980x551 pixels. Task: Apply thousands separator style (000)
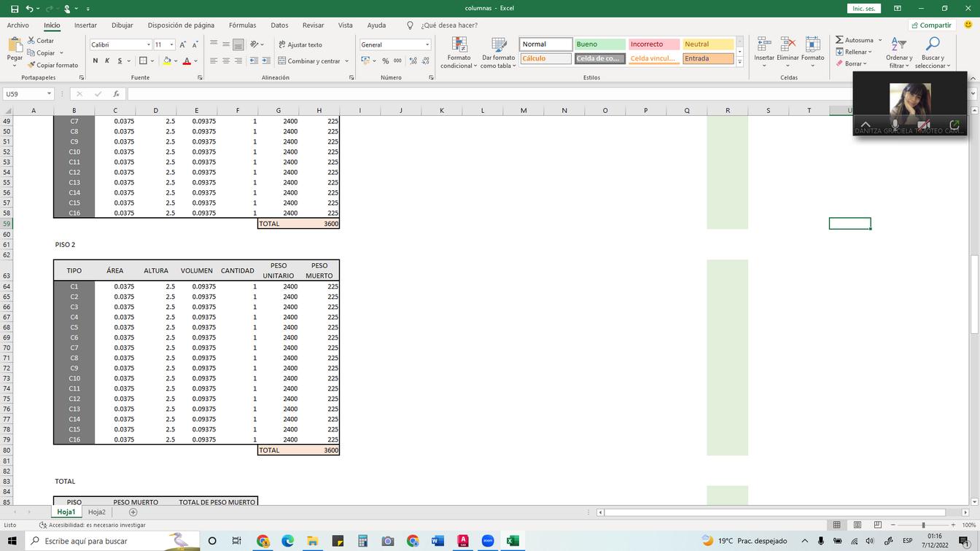tap(397, 61)
